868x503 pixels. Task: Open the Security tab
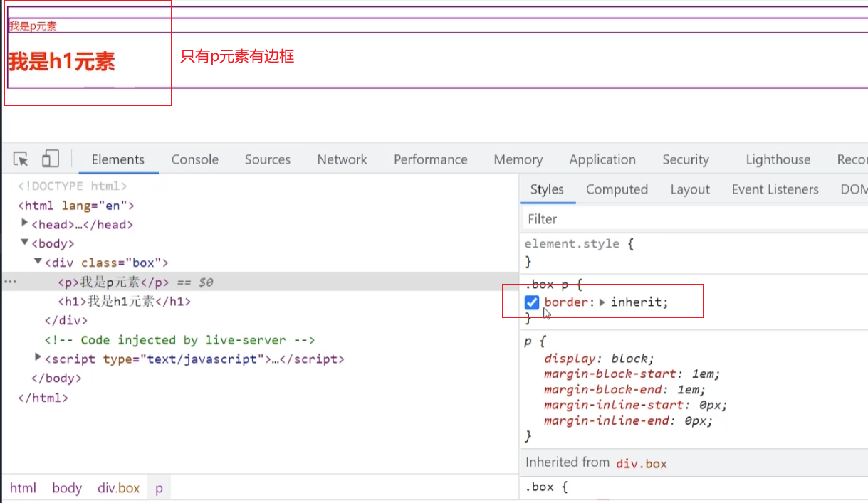(686, 159)
